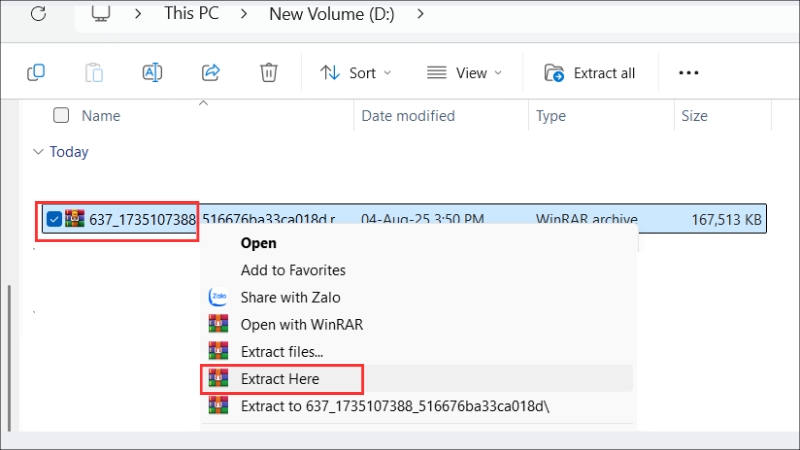Image resolution: width=800 pixels, height=450 pixels.
Task: Expand chevron after New Volume (D:)
Action: coord(420,14)
